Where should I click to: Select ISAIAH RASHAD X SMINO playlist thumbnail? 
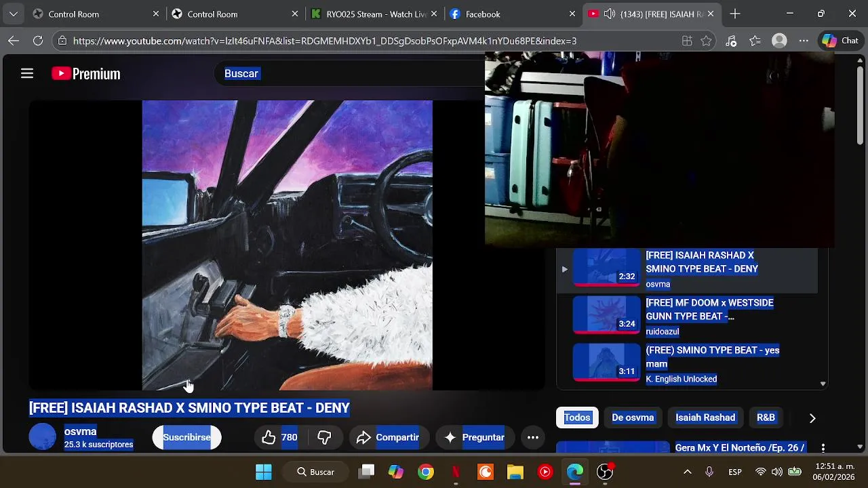click(606, 268)
